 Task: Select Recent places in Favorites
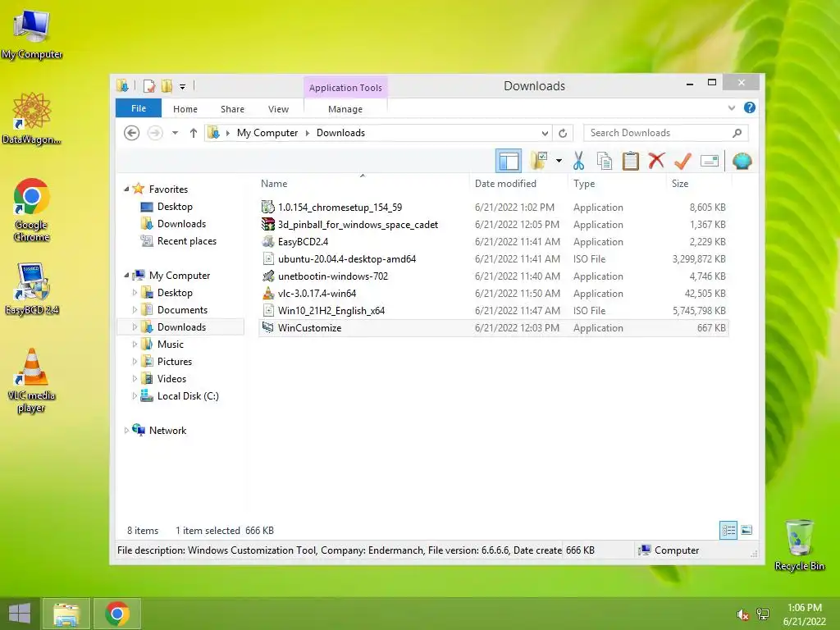tap(186, 241)
